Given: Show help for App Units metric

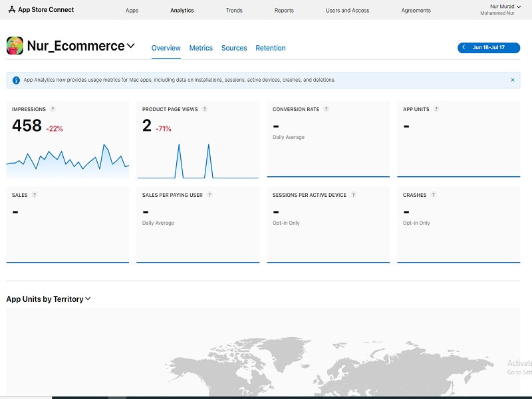Looking at the screenshot, I should 436,109.
